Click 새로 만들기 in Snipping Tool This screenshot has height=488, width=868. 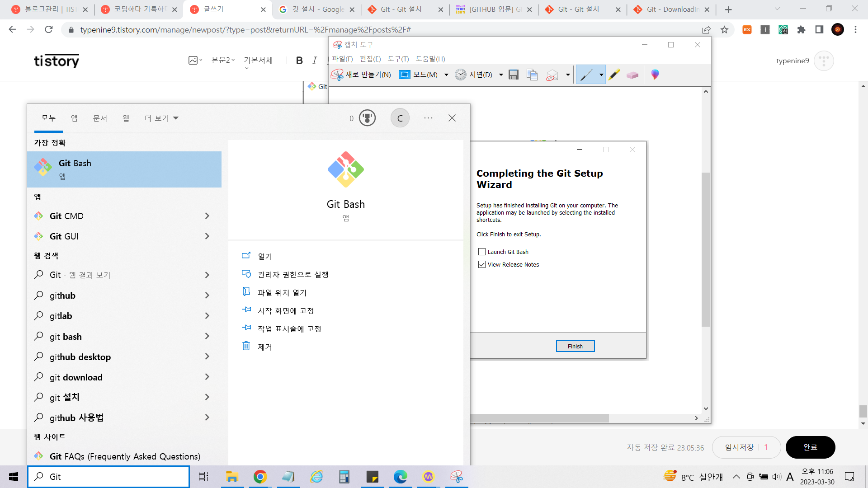(361, 75)
